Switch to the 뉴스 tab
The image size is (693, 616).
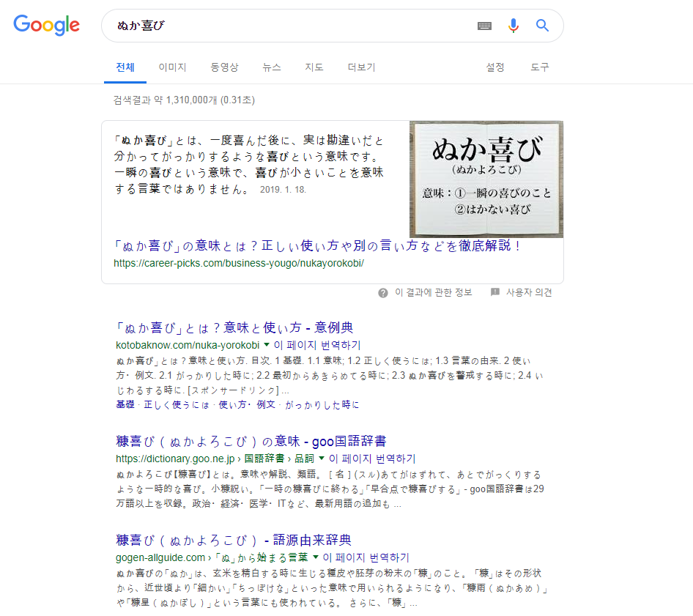[271, 67]
